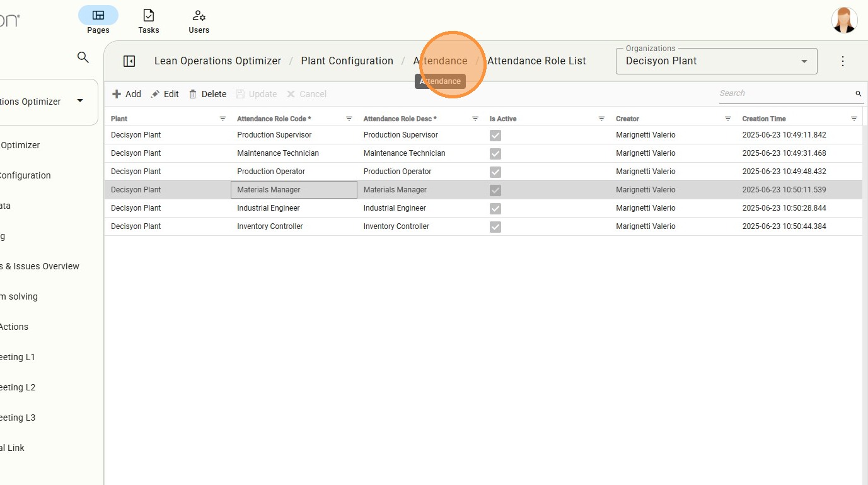Open the Tasks icon
The width and height of the screenshot is (868, 485).
tap(148, 15)
